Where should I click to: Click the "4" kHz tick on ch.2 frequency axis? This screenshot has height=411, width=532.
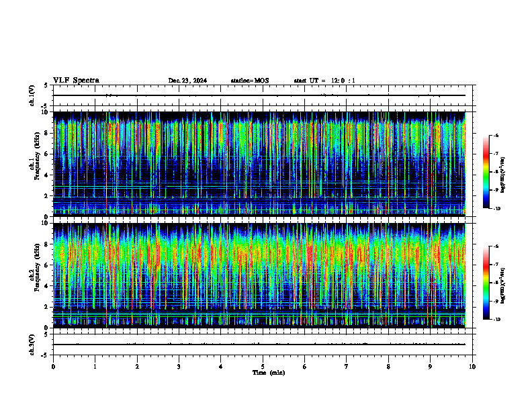coord(47,286)
